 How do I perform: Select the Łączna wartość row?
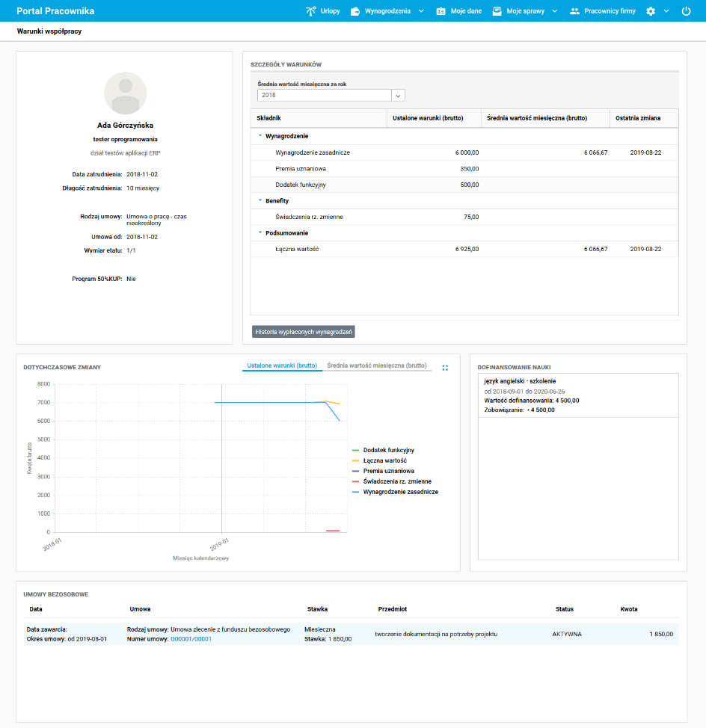coord(464,250)
